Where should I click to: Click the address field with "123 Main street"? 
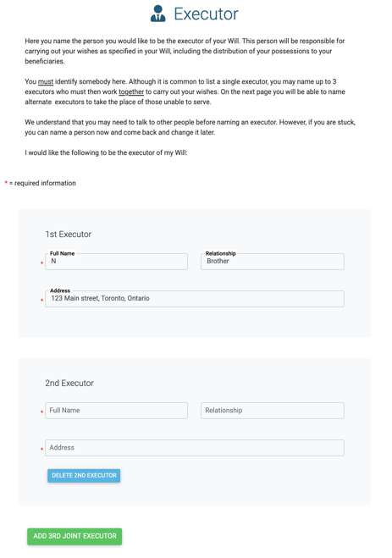(x=195, y=299)
